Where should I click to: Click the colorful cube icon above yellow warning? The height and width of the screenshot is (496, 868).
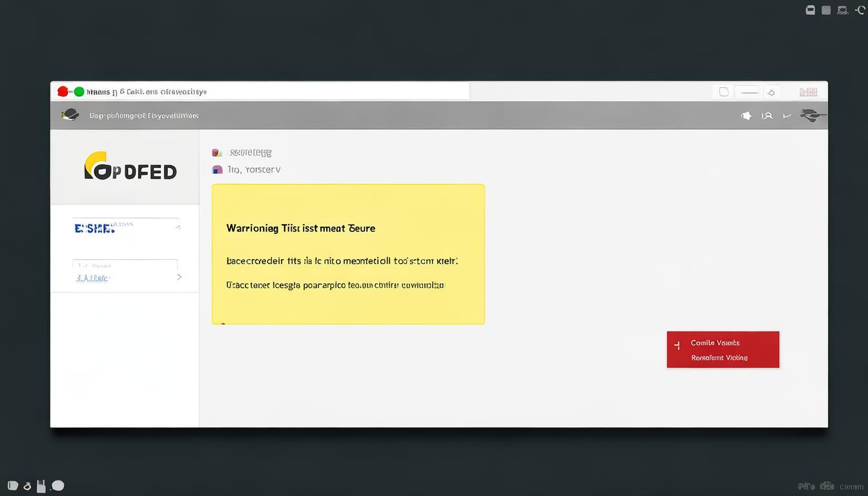(x=217, y=153)
